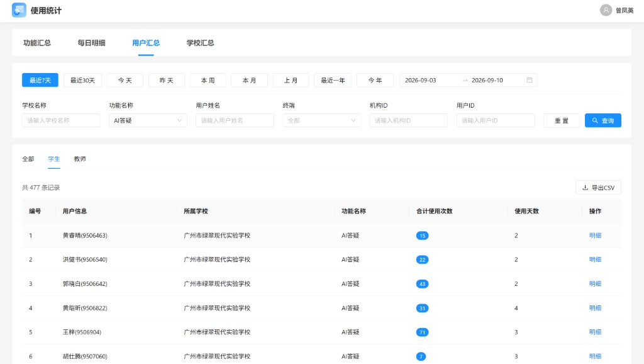644x364 pixels.
Task: Click the 所属学校 column header
Action: click(x=196, y=212)
